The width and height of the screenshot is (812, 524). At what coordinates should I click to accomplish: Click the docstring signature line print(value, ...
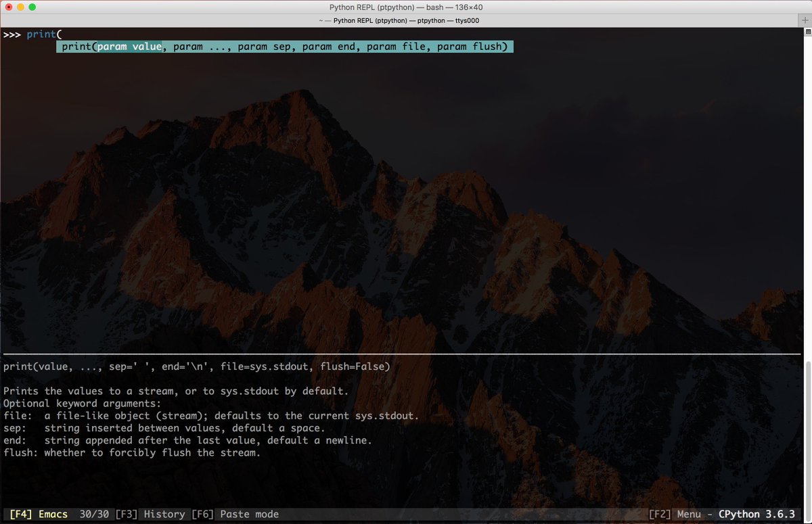click(197, 366)
